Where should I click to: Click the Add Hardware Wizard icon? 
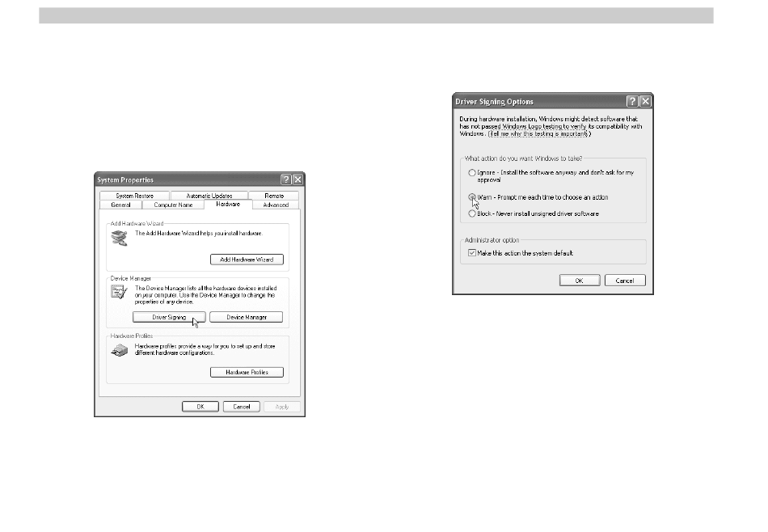coord(119,238)
